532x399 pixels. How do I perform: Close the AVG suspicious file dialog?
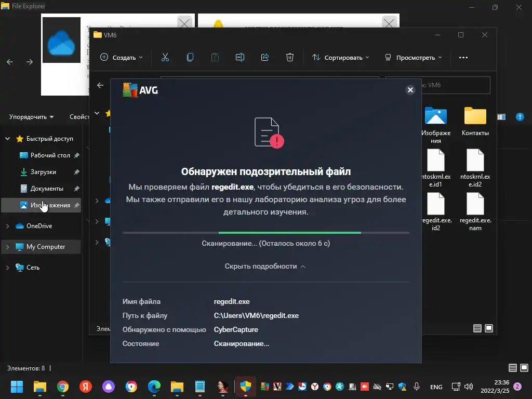tap(410, 90)
